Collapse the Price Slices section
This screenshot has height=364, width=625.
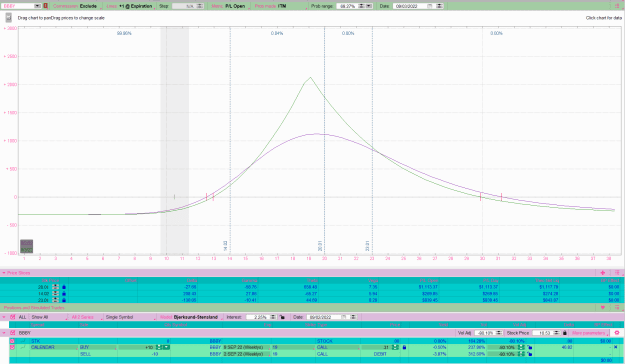point(4,273)
